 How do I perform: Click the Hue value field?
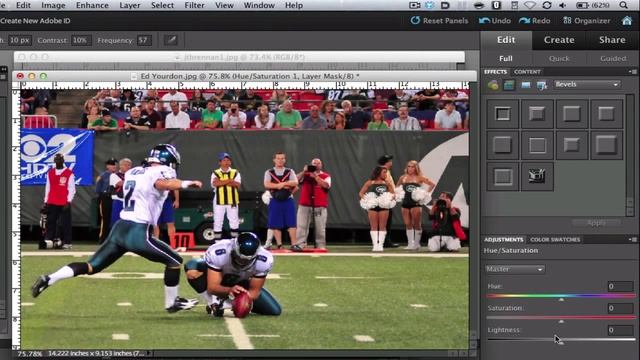[x=620, y=286]
